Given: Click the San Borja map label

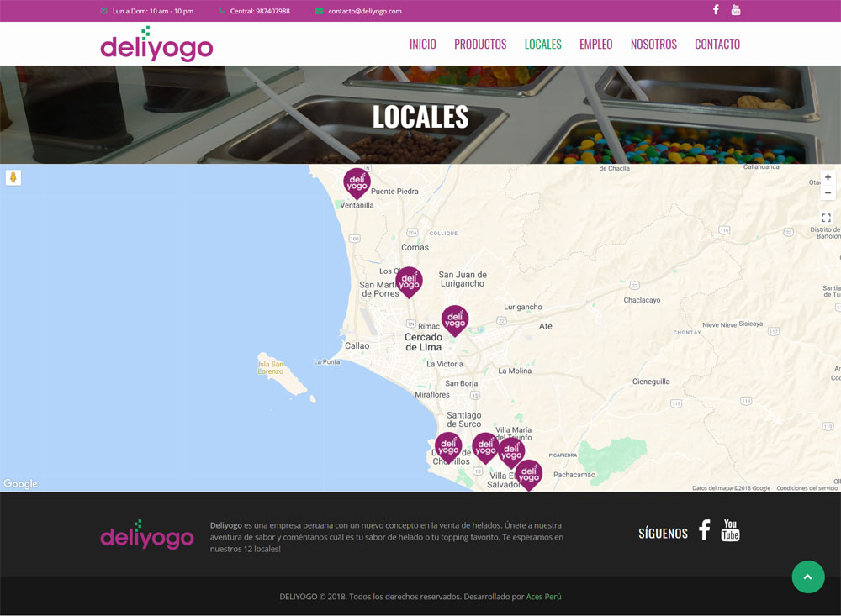Looking at the screenshot, I should coord(461,383).
